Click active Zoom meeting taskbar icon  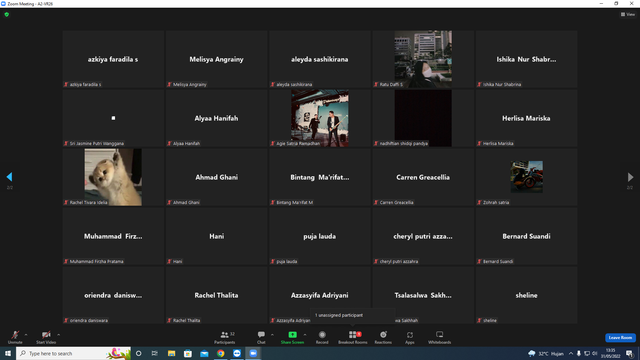pyautogui.click(x=253, y=353)
